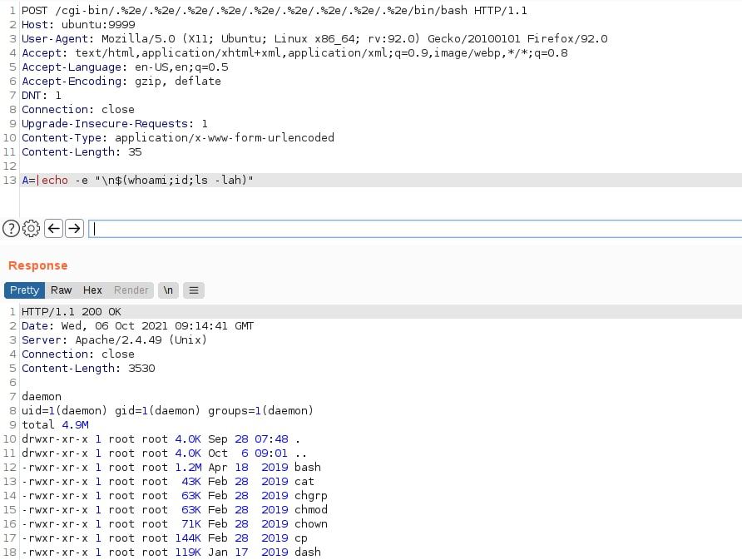The image size is (742, 560).
Task: Select the 'Host: ubuntu:9999' header
Action: tap(78, 25)
